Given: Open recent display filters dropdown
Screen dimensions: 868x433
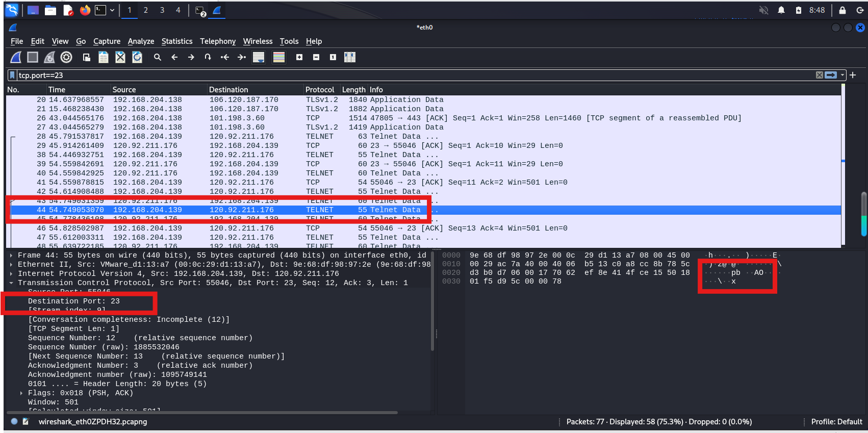Looking at the screenshot, I should 843,75.
